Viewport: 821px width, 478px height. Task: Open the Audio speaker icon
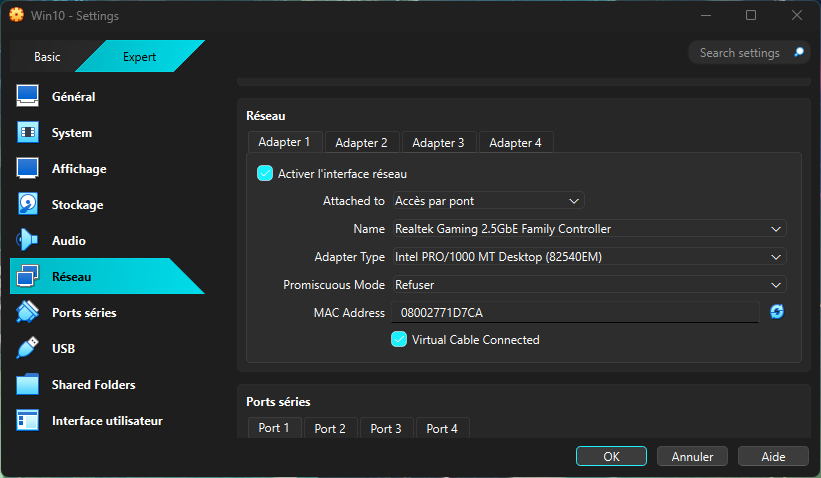28,241
